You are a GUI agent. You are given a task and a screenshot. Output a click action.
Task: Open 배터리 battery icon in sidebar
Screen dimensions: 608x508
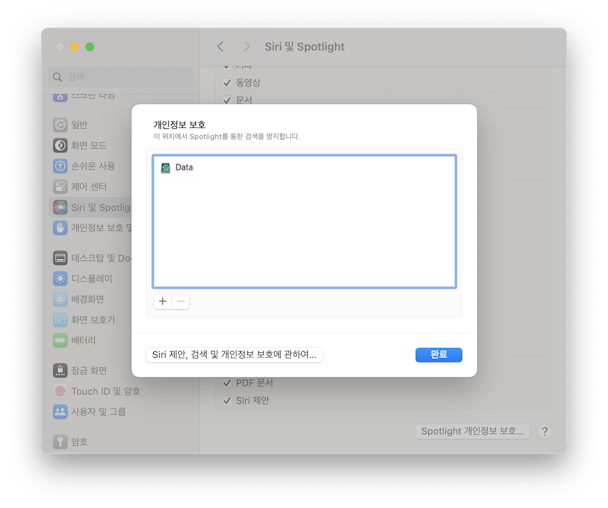coord(60,340)
